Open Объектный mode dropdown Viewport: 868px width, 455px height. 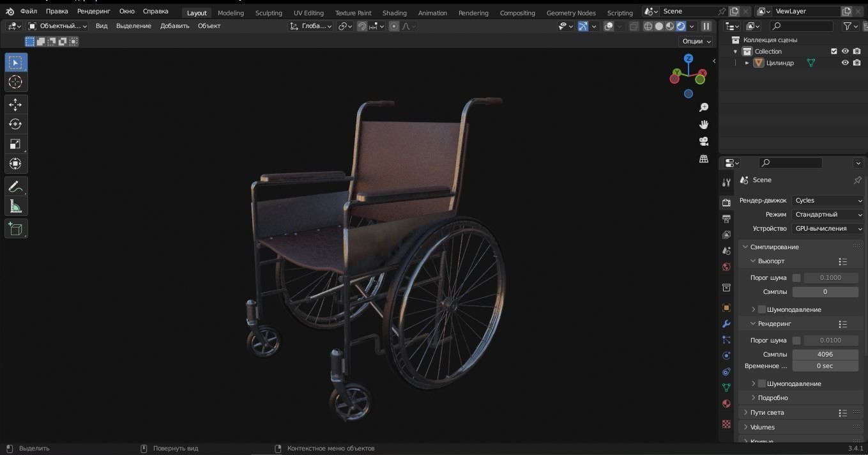[x=57, y=26]
